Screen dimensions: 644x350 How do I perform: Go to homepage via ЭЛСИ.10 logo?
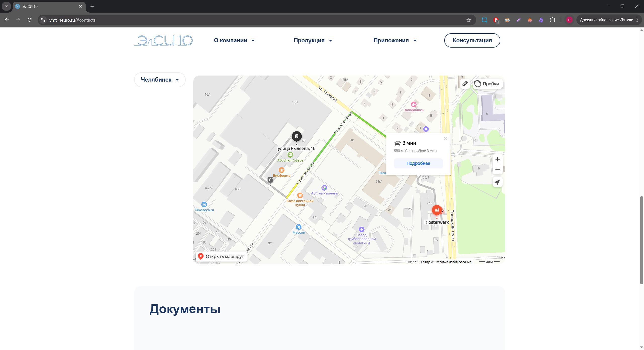(164, 41)
